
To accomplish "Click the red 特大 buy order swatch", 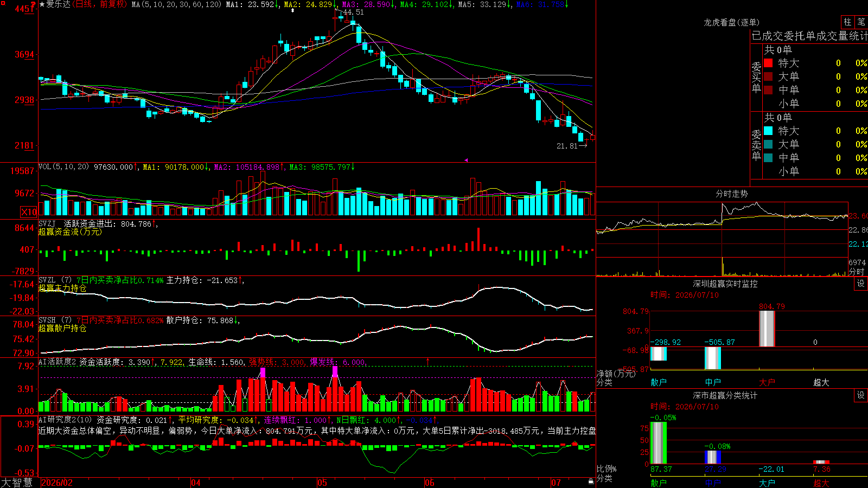I will [768, 63].
